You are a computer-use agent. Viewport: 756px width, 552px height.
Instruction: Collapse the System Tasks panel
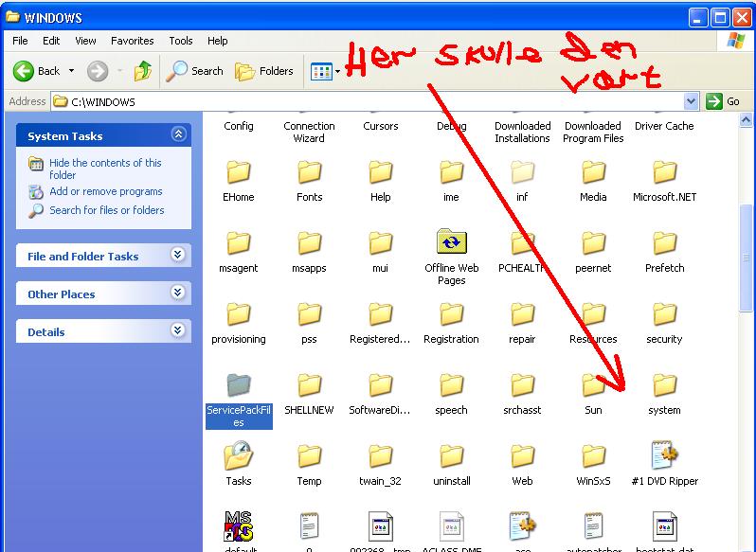click(178, 134)
